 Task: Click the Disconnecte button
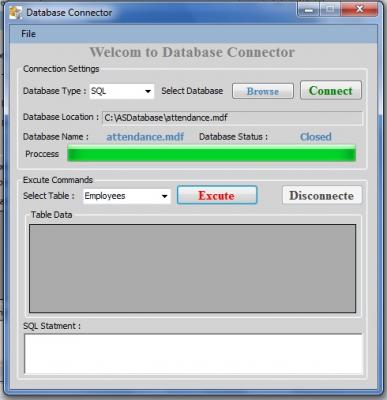(322, 195)
